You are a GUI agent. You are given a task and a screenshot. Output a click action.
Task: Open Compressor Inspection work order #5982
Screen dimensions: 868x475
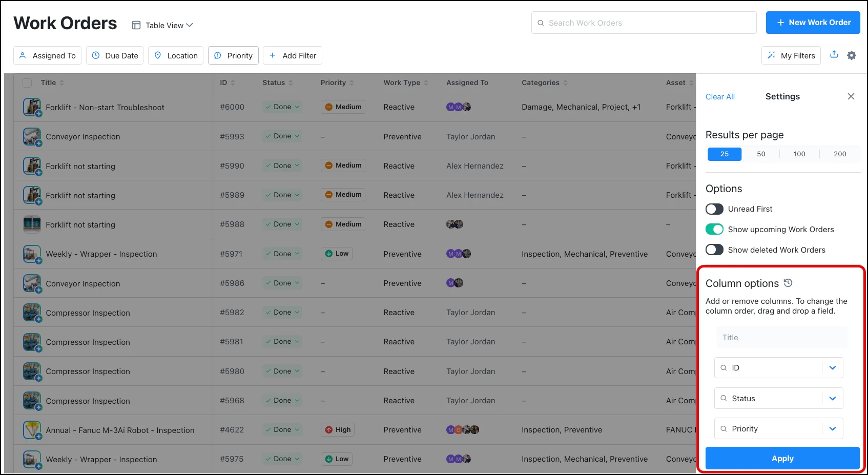(x=88, y=313)
